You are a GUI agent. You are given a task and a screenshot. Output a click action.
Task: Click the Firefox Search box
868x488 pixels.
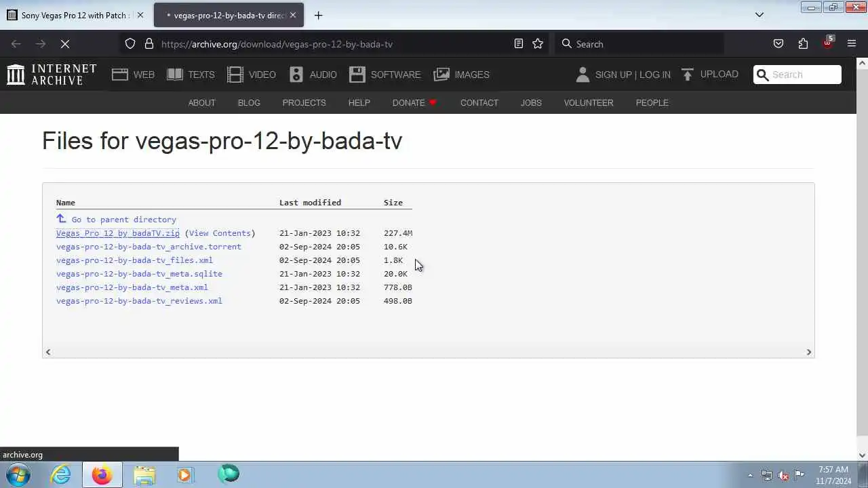pyautogui.click(x=639, y=44)
